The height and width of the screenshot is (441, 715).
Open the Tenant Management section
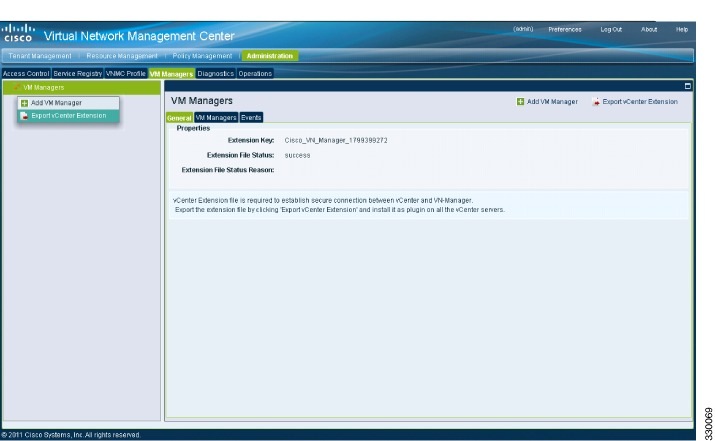[x=40, y=56]
